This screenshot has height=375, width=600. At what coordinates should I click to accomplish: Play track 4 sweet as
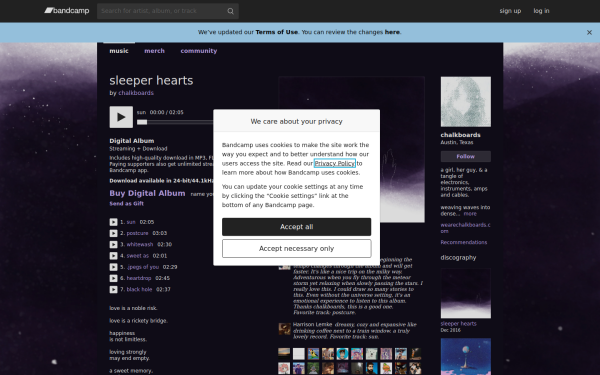pos(113,256)
